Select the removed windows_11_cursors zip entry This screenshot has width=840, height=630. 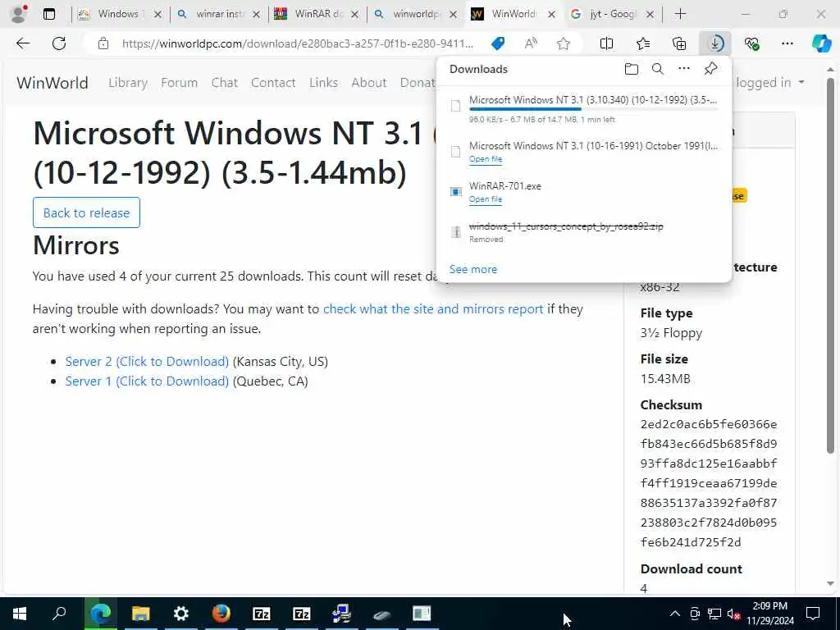pyautogui.click(x=584, y=232)
